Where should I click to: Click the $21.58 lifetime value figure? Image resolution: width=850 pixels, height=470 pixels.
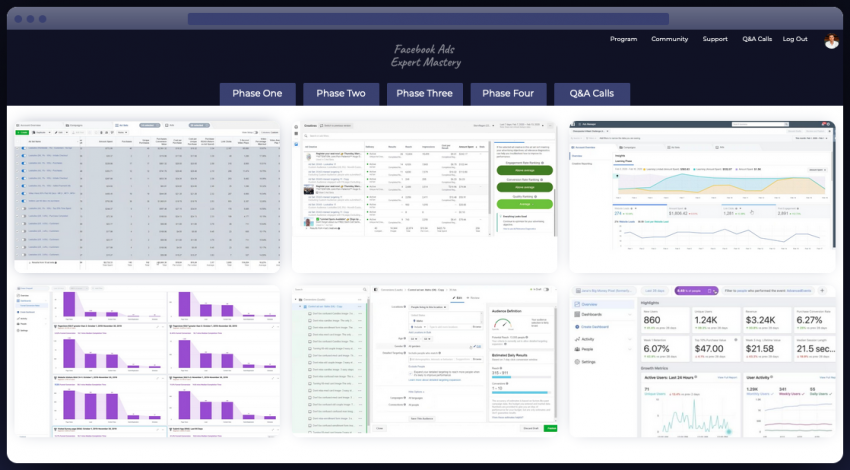coord(760,349)
